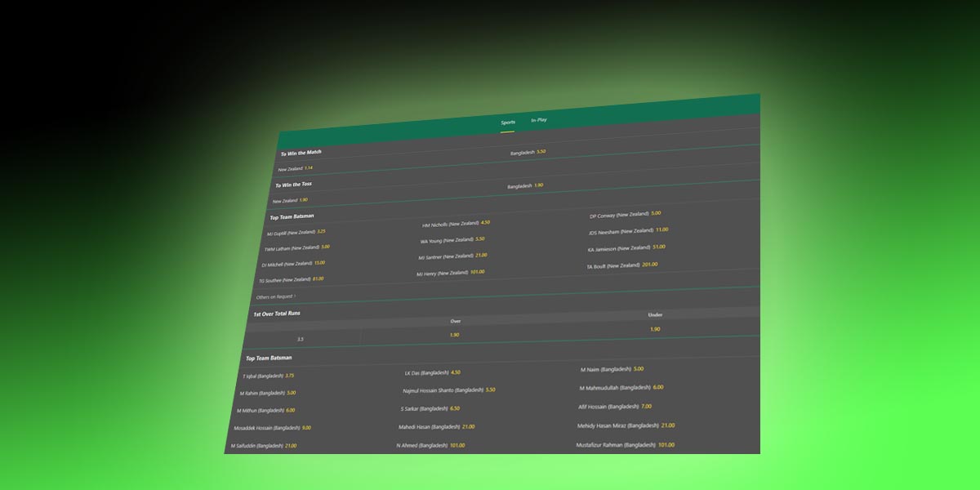Choose KA Jamieson at 51.00
Screen dimensions: 980x490
click(626, 248)
